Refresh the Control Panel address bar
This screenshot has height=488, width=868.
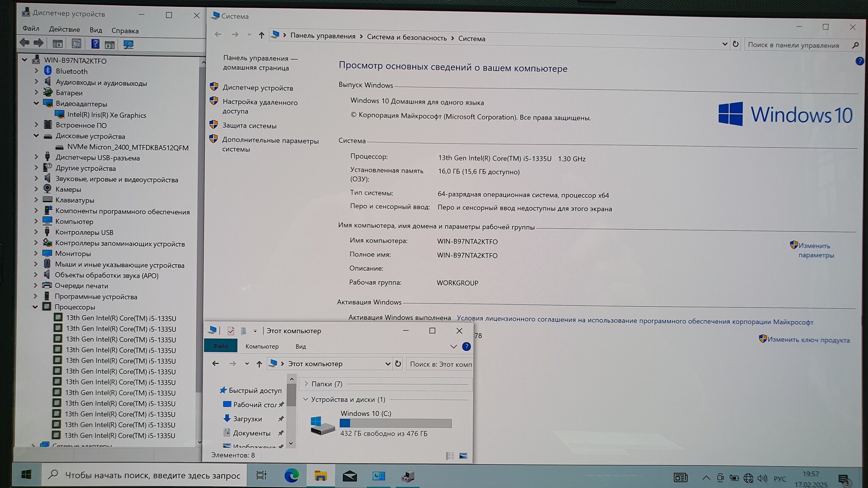point(735,44)
